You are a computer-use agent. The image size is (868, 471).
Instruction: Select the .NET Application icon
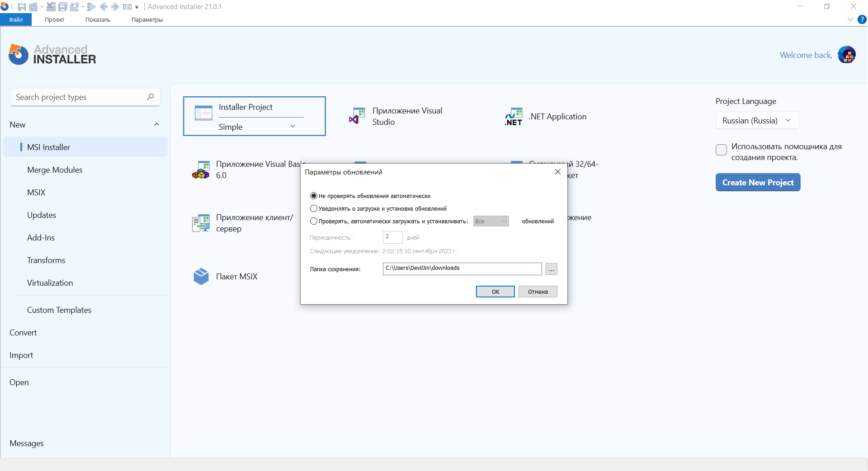514,117
